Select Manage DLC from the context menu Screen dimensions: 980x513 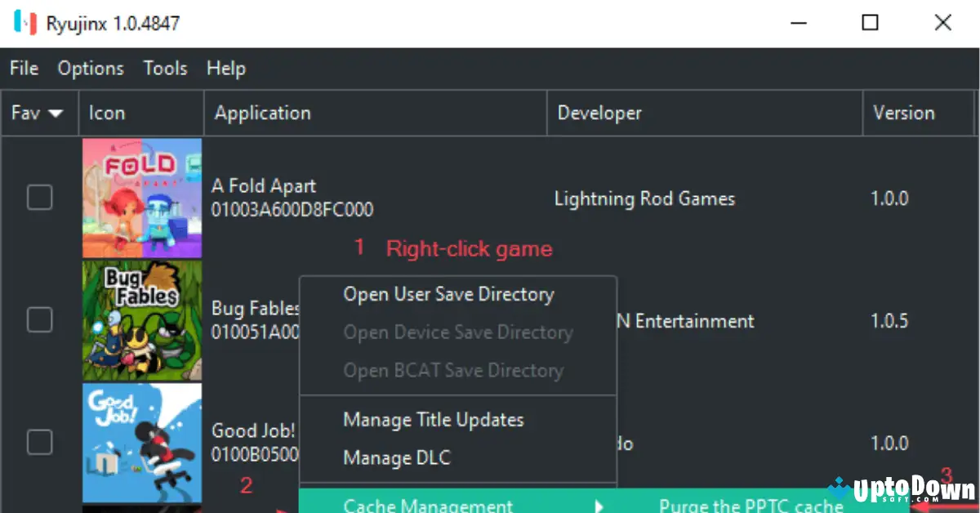tap(397, 457)
